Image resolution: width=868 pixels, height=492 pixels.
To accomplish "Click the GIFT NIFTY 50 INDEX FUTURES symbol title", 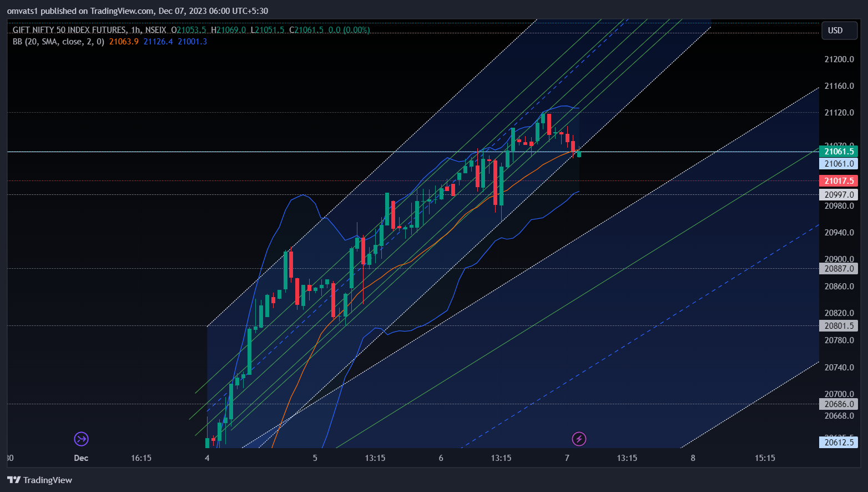I will [x=69, y=30].
